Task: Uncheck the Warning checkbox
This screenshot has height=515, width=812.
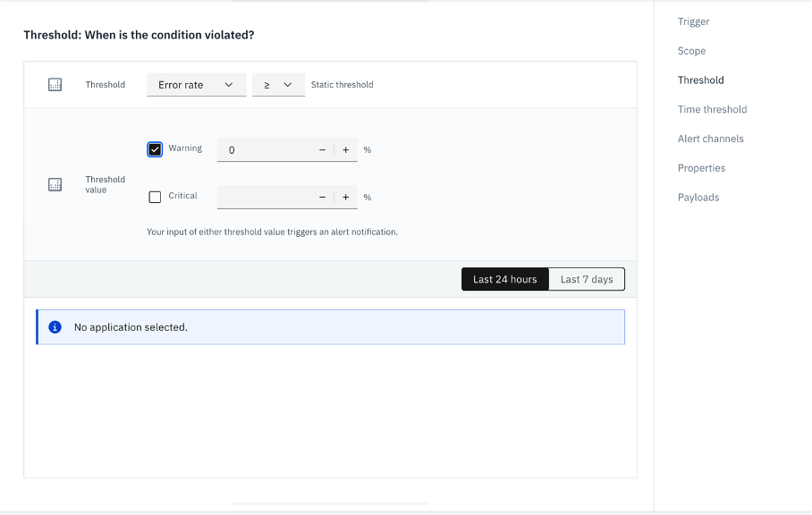Action: point(155,149)
